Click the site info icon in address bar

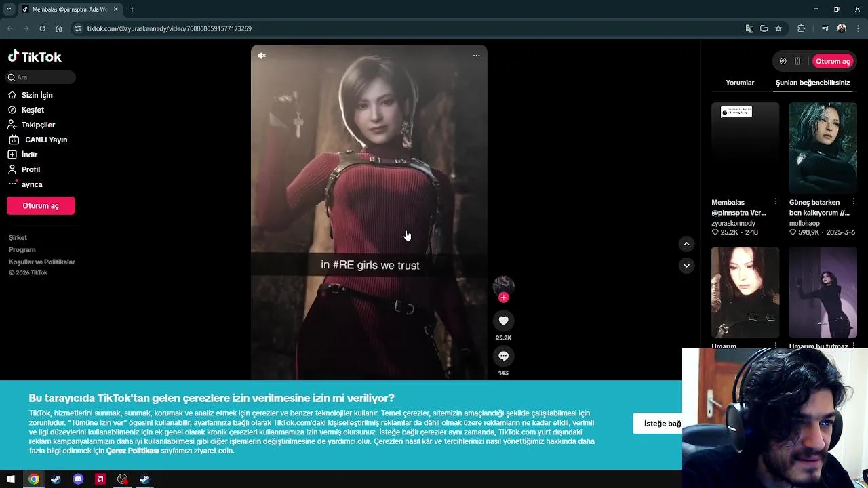[x=78, y=28]
